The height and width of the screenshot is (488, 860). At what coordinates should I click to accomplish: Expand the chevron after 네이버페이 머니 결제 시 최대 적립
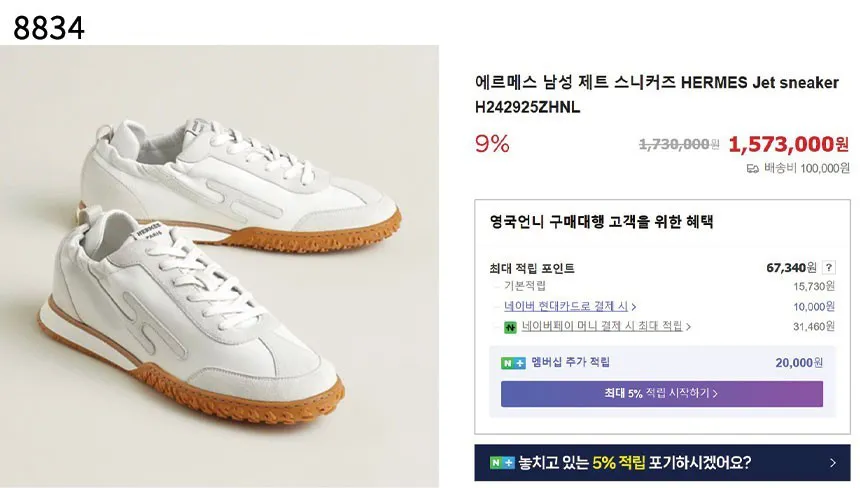click(x=689, y=326)
